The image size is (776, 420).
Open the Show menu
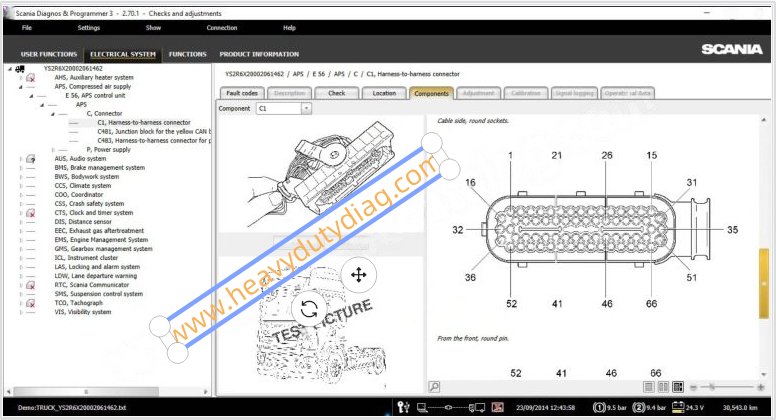pos(153,28)
